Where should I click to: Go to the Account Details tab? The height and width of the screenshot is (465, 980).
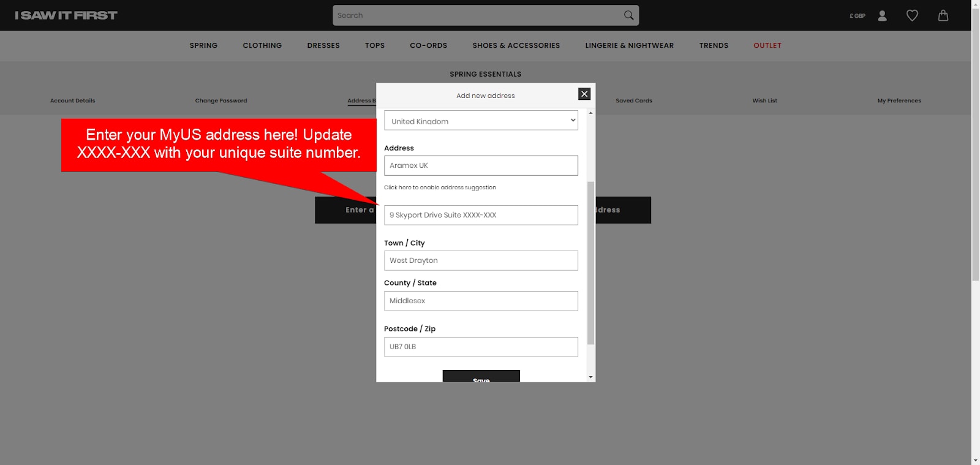pyautogui.click(x=72, y=100)
